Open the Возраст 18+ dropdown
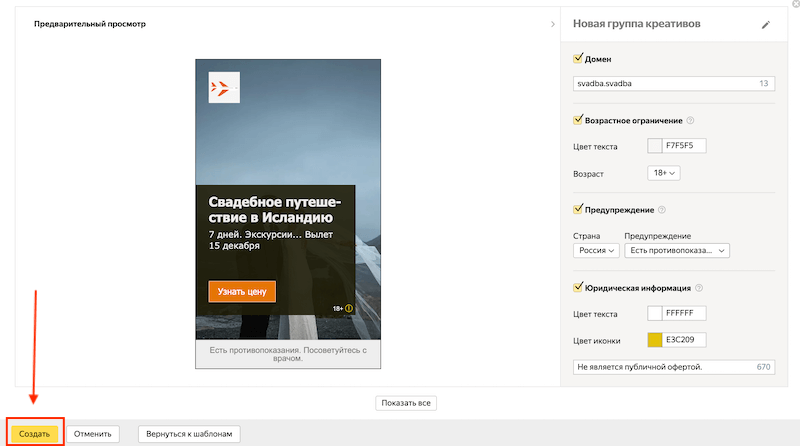 663,173
